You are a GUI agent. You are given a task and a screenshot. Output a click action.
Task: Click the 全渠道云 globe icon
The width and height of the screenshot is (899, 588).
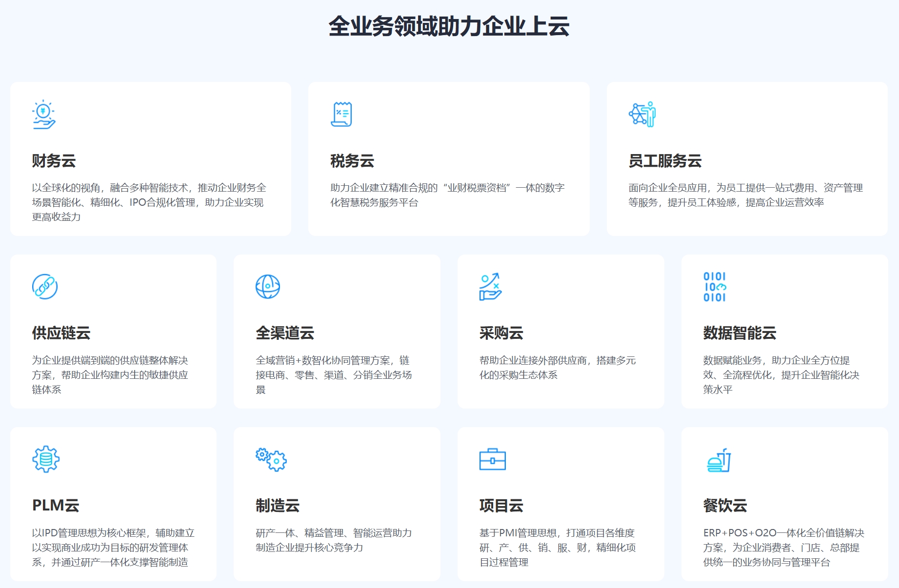click(268, 287)
